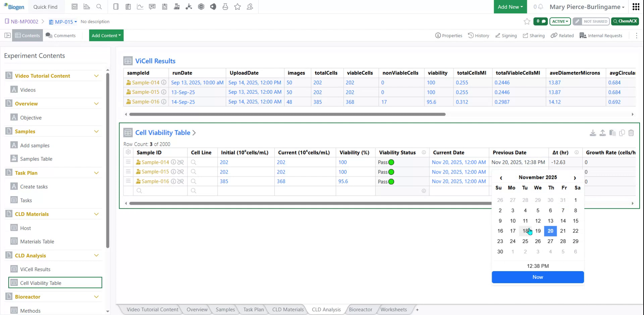644x315 pixels.
Task: Switch to the Comments view
Action: [61, 35]
